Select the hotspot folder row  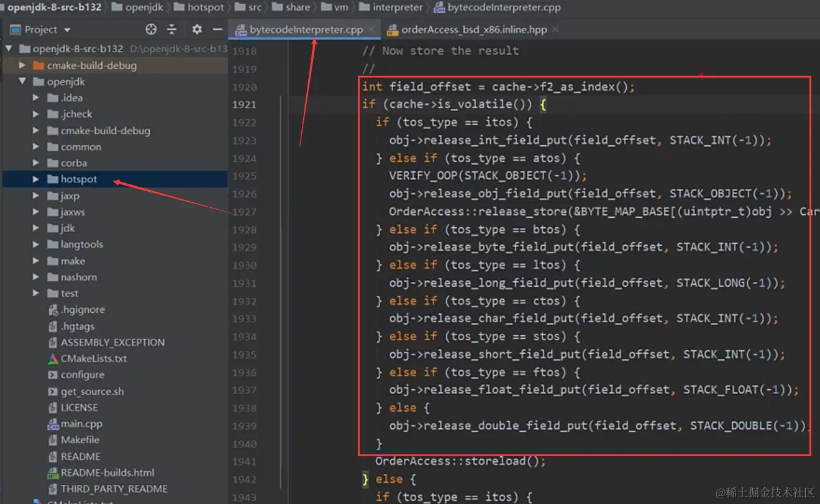pos(114,179)
